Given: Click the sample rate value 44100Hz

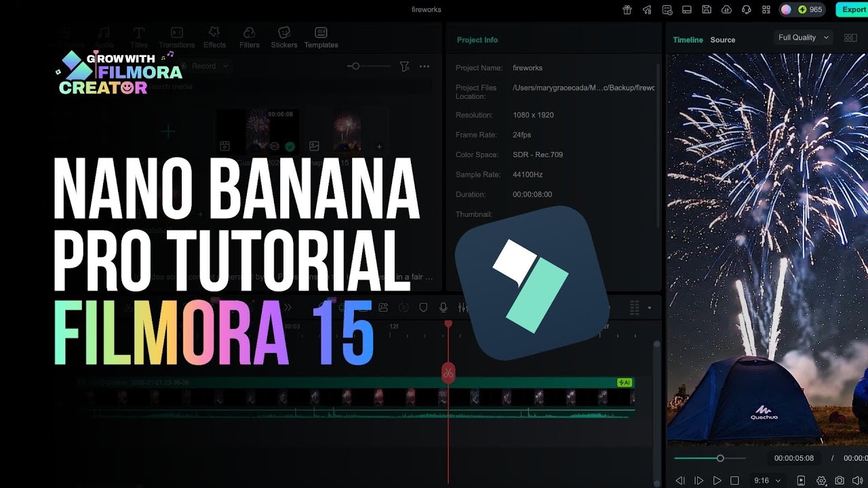Looking at the screenshot, I should tap(528, 174).
